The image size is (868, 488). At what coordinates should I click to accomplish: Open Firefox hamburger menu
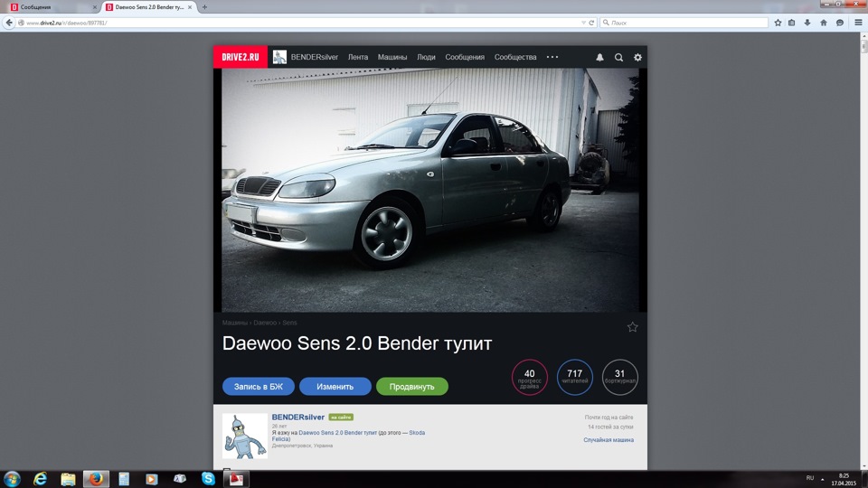[858, 23]
